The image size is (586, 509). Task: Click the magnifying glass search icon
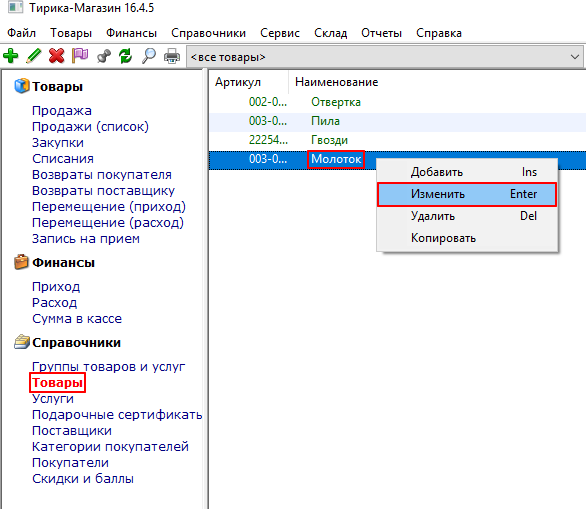point(149,56)
